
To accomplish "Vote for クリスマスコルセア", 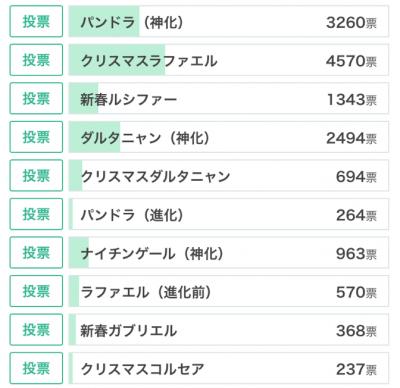I will click(36, 368).
